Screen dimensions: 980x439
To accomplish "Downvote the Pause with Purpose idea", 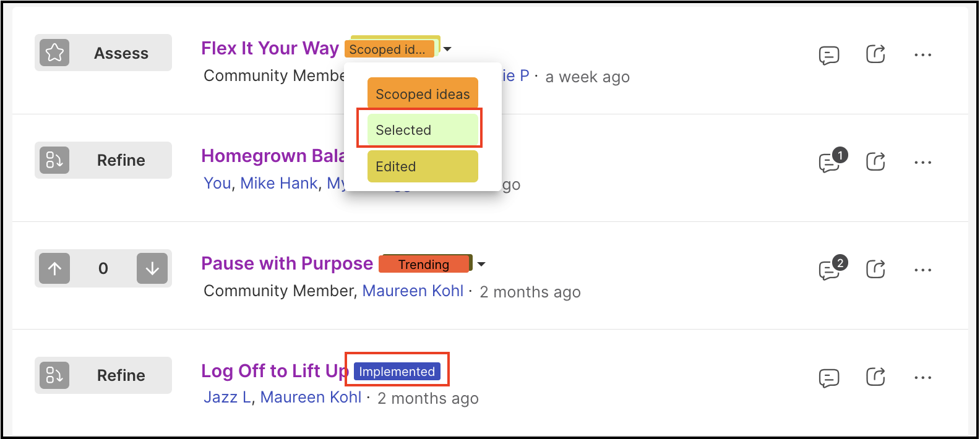I will 152,268.
